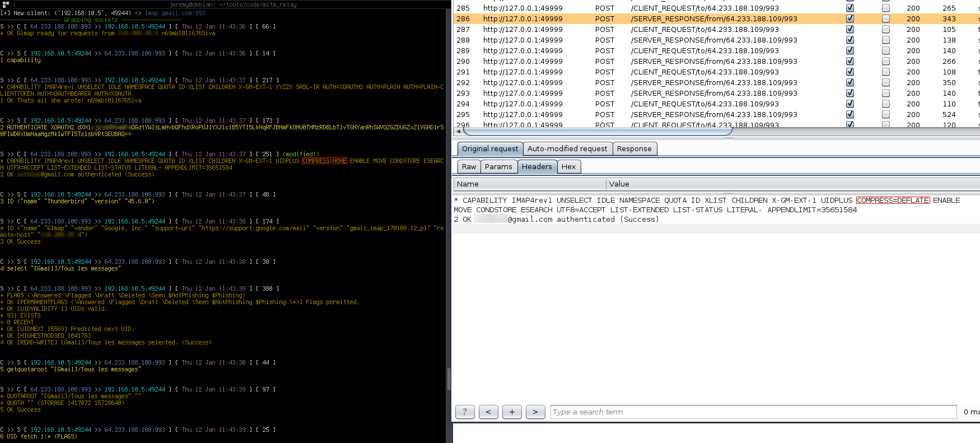Select the Raw view tab

tap(469, 167)
